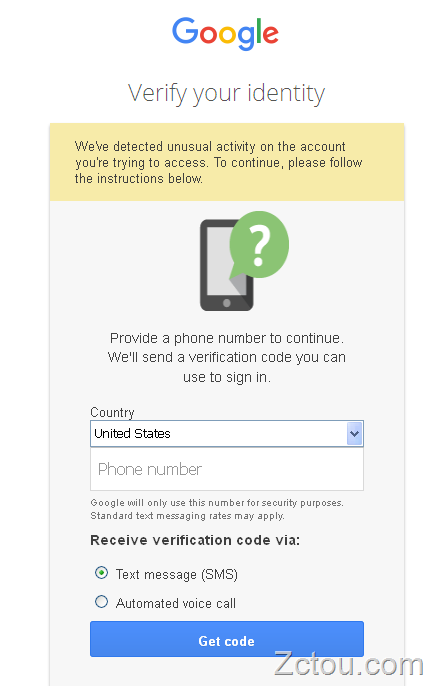The height and width of the screenshot is (686, 436).
Task: Click the Google security purposes disclaimer line
Action: 217,503
